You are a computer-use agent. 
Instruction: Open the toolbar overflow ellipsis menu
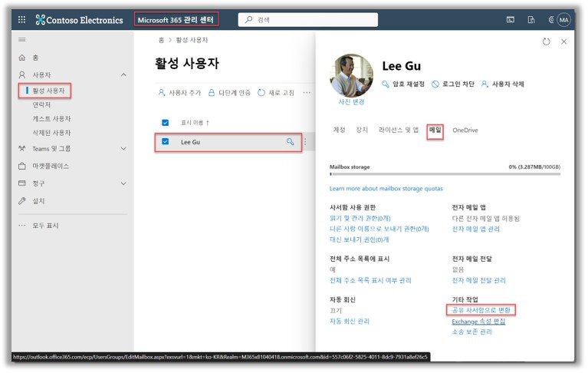307,92
